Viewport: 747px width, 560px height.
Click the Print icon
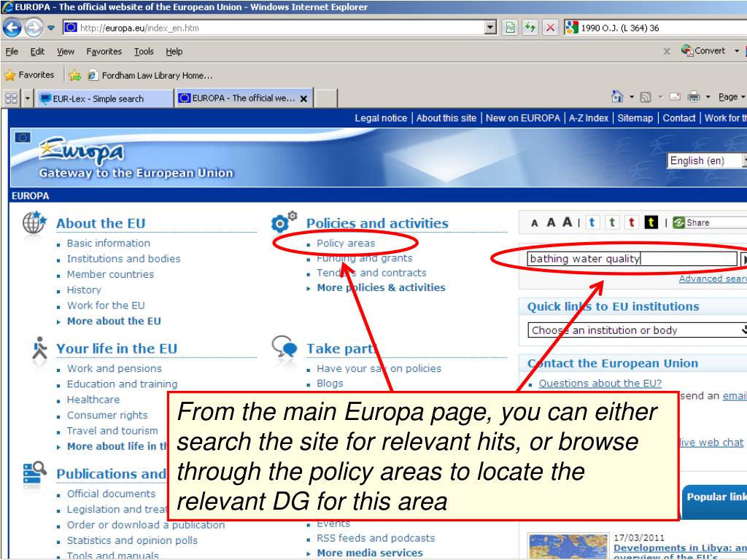tap(694, 97)
